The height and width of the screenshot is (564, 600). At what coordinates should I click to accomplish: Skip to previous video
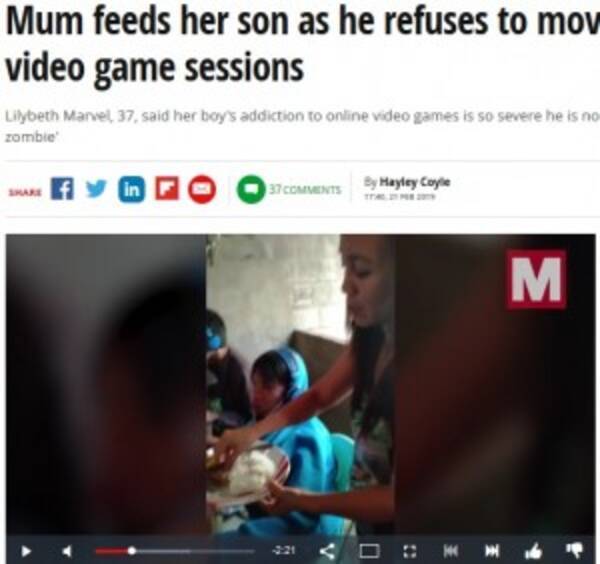coord(451,551)
